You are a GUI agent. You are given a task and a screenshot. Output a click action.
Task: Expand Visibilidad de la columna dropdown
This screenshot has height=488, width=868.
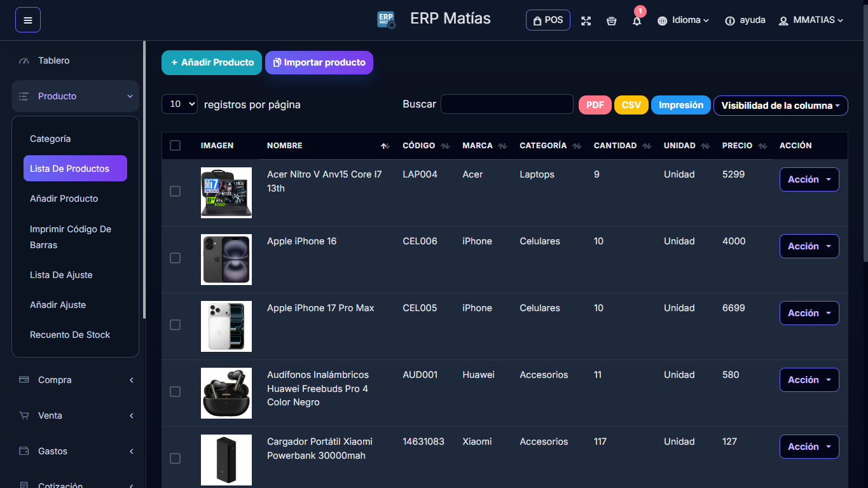click(x=780, y=106)
